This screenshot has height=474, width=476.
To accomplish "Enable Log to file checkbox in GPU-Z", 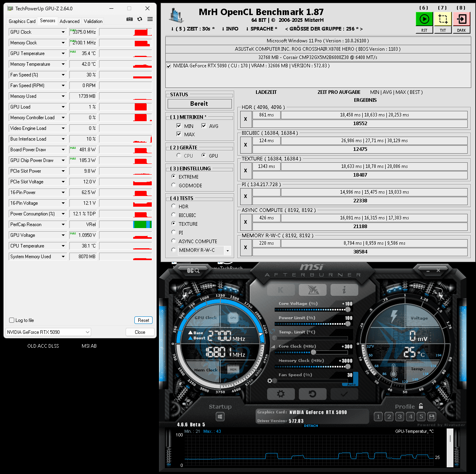I will 11,320.
